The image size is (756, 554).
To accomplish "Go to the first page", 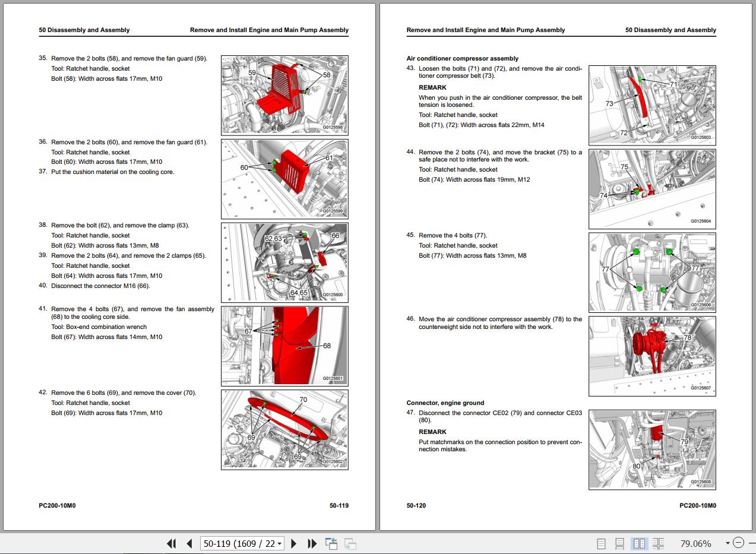I will (x=172, y=543).
